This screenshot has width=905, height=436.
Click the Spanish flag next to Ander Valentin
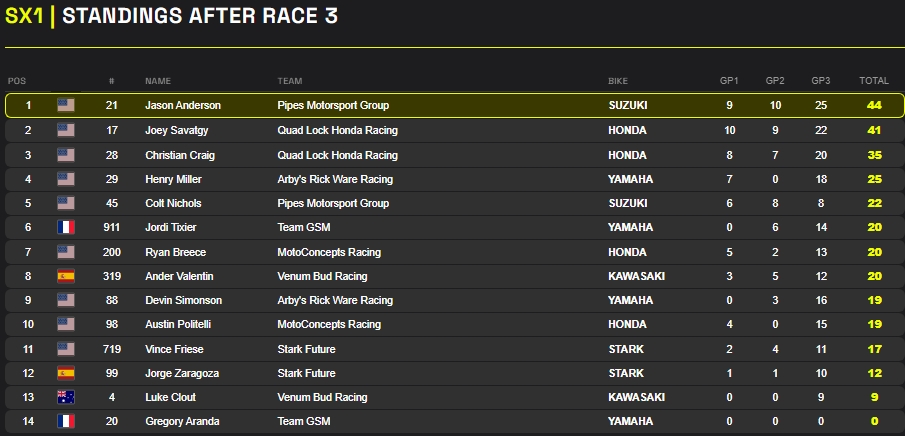click(x=66, y=276)
